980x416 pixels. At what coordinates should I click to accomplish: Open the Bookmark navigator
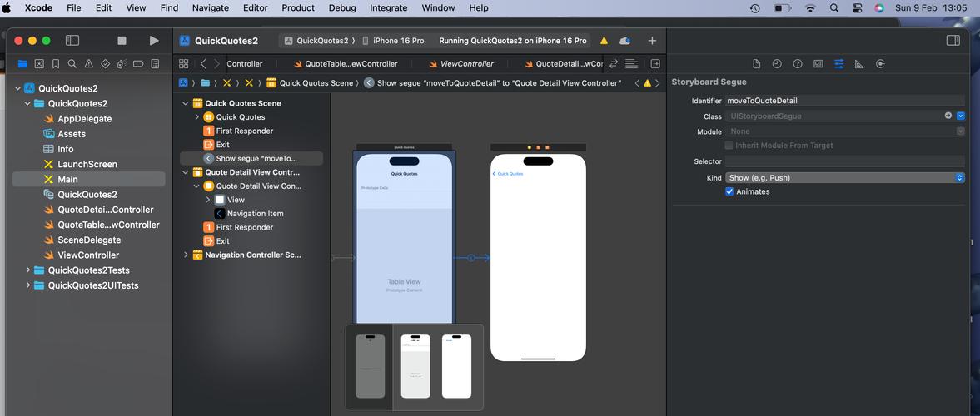(x=56, y=64)
